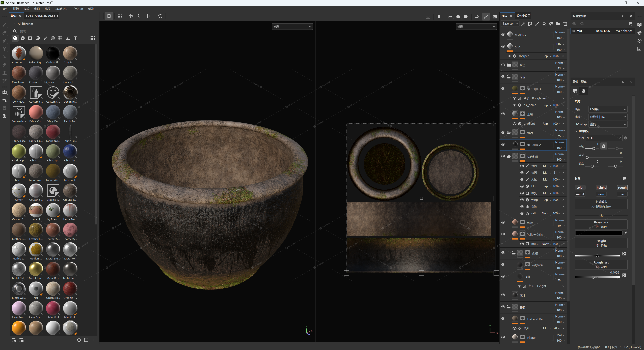Open the 滤镜 双线性 | HQ dropdown
Image resolution: width=644 pixels, height=350 pixels.
(608, 117)
